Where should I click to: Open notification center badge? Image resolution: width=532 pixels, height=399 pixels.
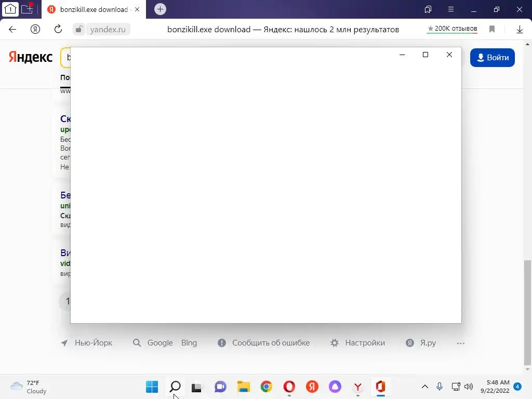tap(518, 387)
